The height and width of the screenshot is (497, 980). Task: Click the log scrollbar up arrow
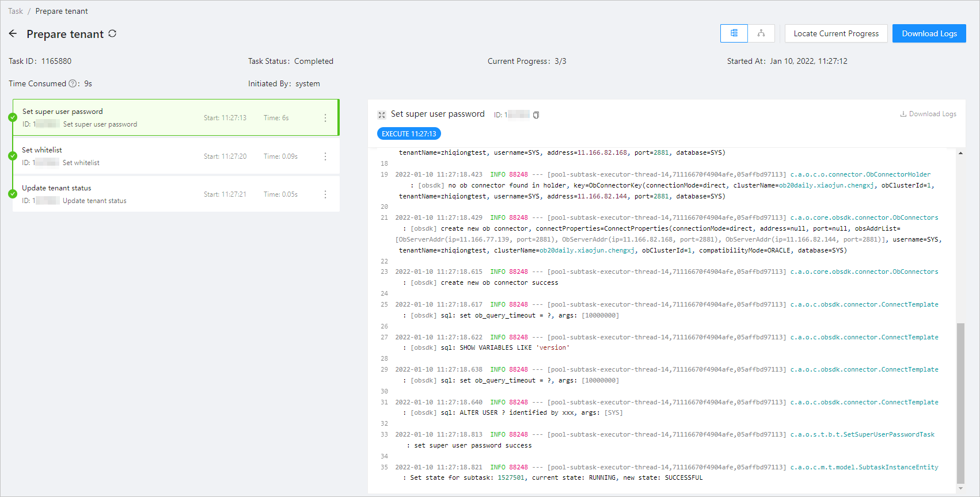tap(960, 153)
